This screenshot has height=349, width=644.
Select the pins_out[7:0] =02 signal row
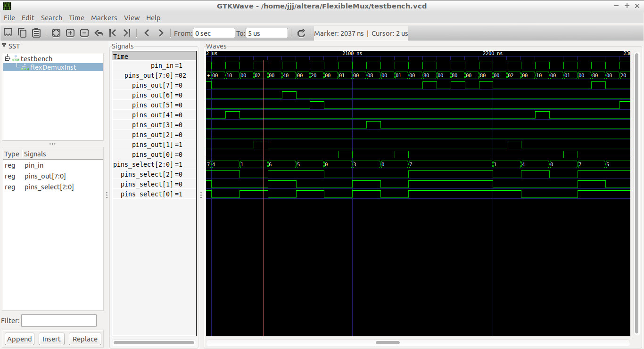click(x=154, y=75)
